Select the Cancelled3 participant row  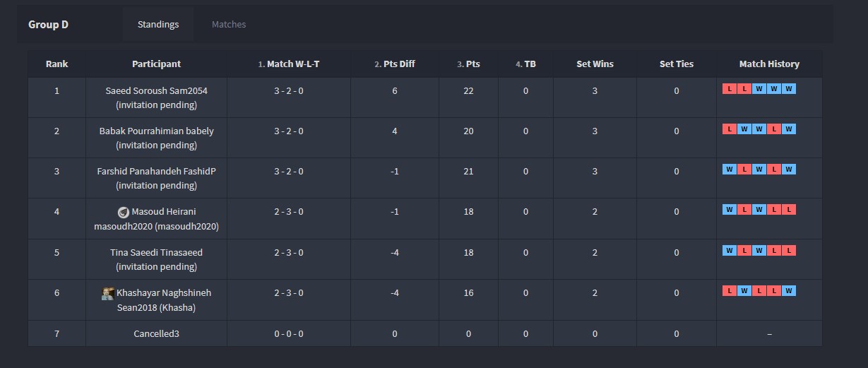(156, 334)
